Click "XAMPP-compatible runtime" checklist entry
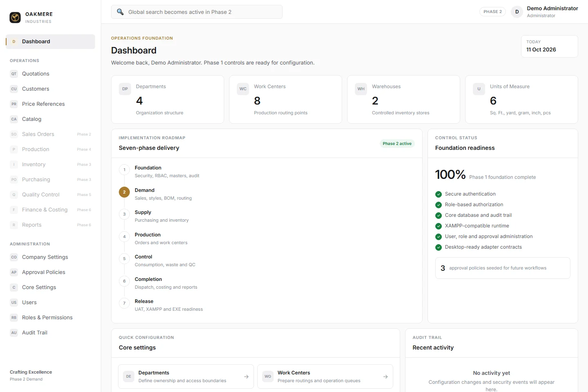Screen dimensions: 588x392 pos(477,226)
